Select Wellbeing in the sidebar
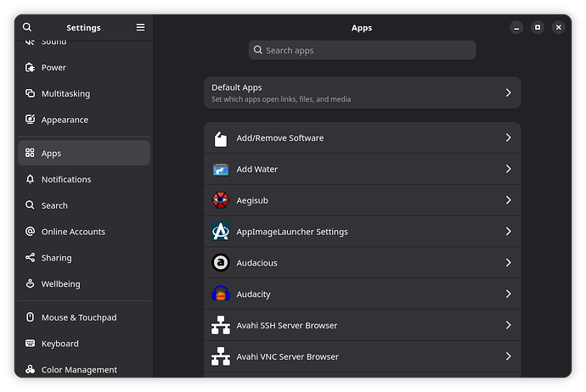The height and width of the screenshot is (392, 586). point(84,283)
